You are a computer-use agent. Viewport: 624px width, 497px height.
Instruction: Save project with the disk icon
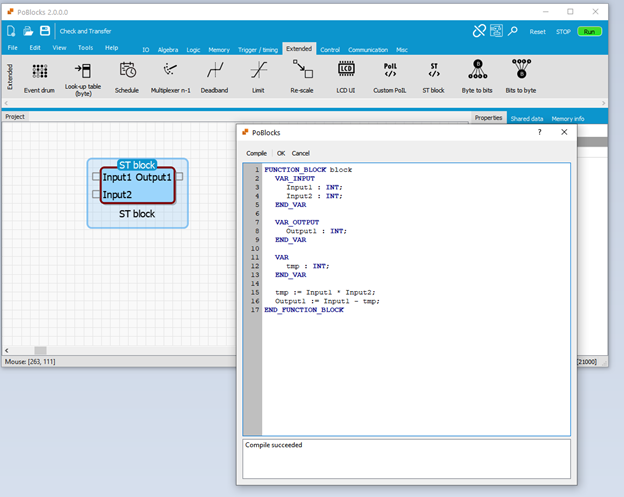tap(45, 31)
